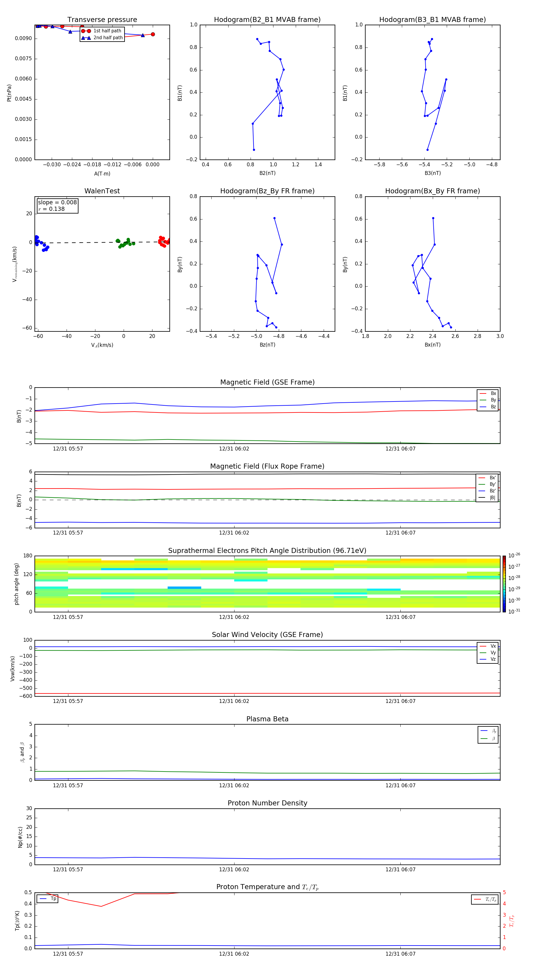Click '12/31 06:02' under Proton Number Density plot
535x980 pixels.
(x=234, y=870)
